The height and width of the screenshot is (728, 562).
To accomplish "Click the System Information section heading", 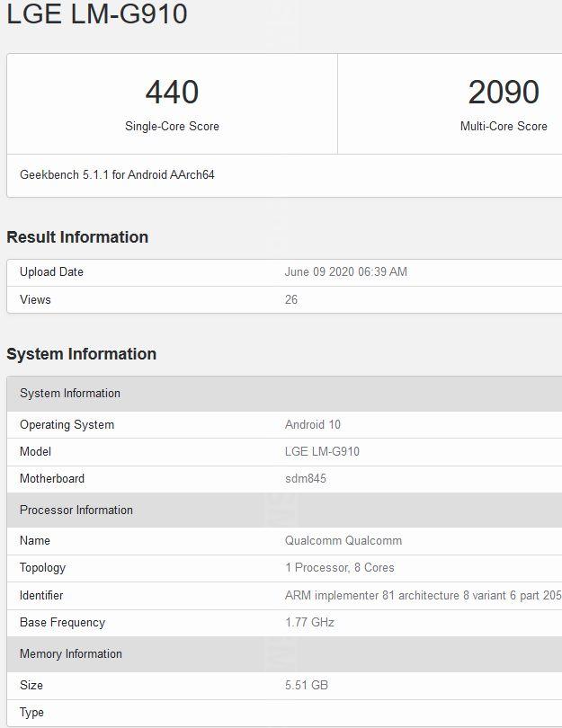I will (x=81, y=354).
